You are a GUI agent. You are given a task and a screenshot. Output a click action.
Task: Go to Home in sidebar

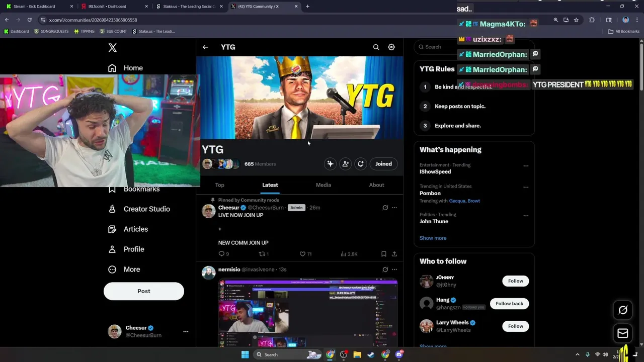click(126, 68)
